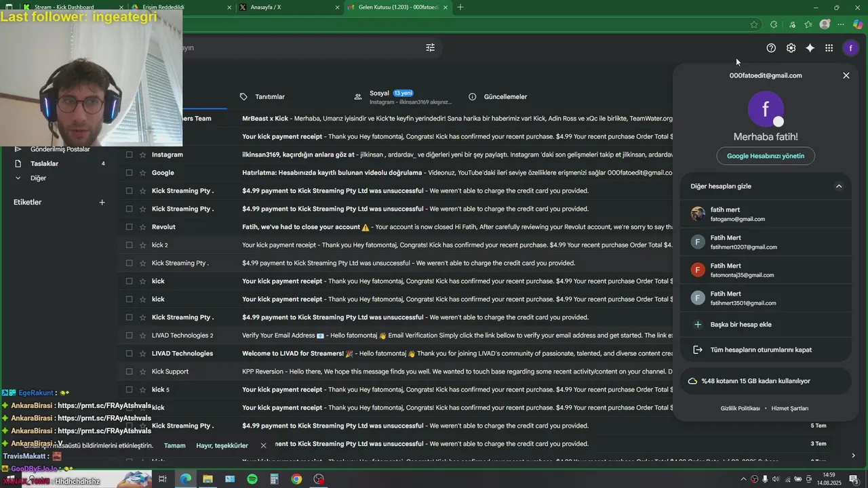Show search options slider icon
This screenshot has width=868, height=488.
430,47
